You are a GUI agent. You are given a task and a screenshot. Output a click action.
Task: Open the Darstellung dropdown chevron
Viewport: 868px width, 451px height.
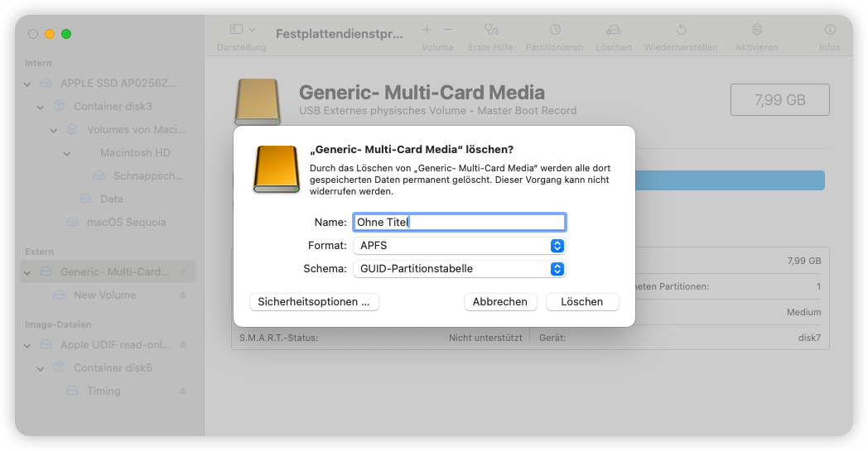pos(253,30)
